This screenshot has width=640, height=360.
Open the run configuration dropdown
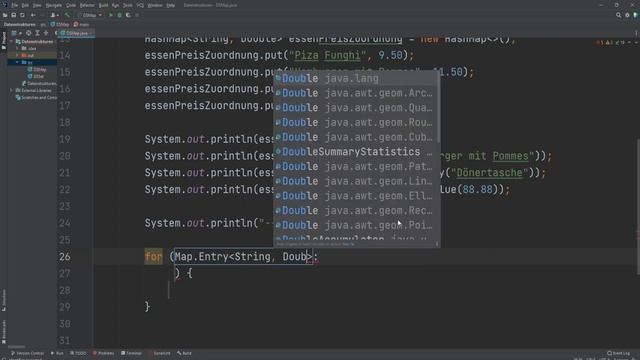pyautogui.click(x=90, y=15)
